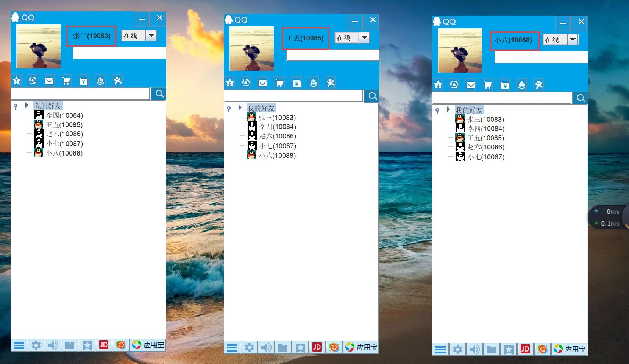Click the star icon in 张三's window toolbar

tap(17, 81)
